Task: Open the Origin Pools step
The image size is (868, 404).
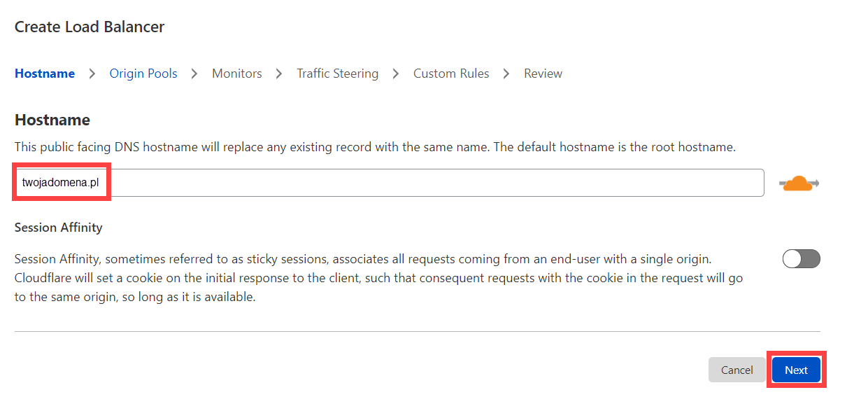Action: coord(143,74)
